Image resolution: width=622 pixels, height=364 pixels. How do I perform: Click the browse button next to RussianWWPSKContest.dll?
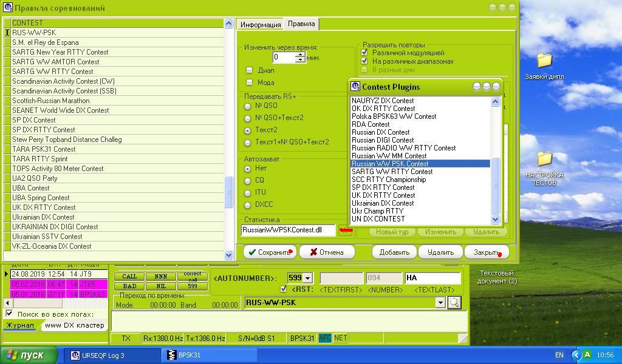pyautogui.click(x=346, y=230)
